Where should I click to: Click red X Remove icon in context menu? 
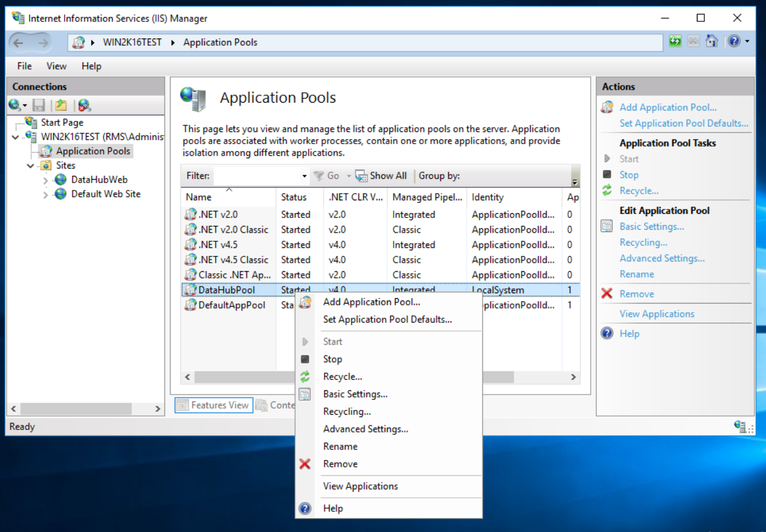pyautogui.click(x=305, y=464)
